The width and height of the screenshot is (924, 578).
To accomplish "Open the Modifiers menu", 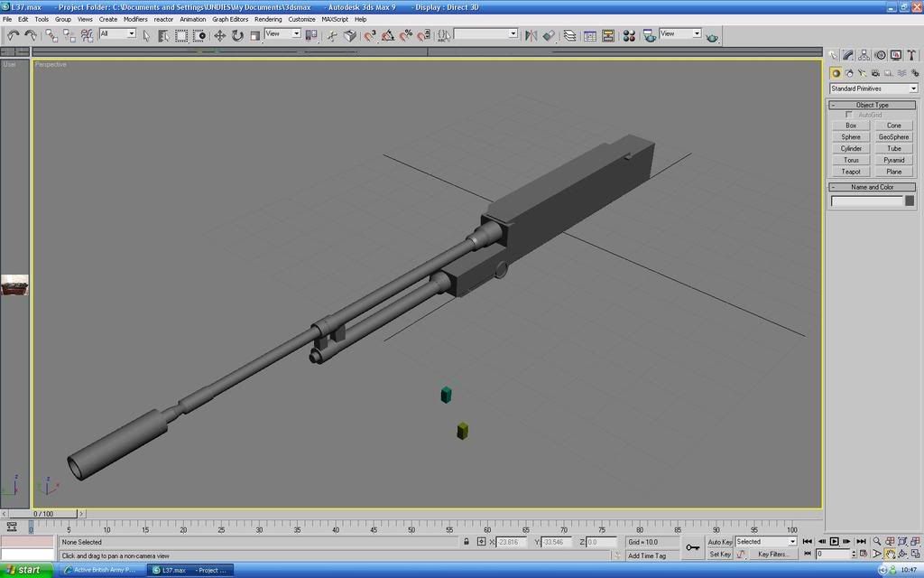I will [x=135, y=19].
